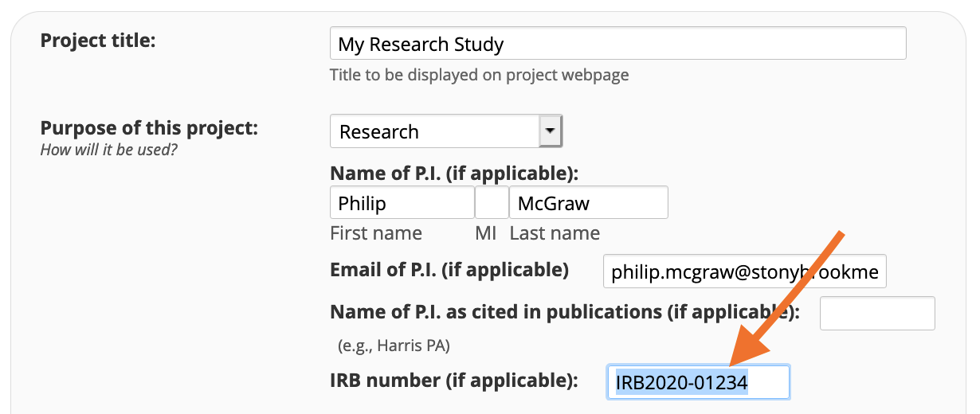Screen dimensions: 980x414
Task: Click the "Purpose of this project:" label
Action: 149,128
